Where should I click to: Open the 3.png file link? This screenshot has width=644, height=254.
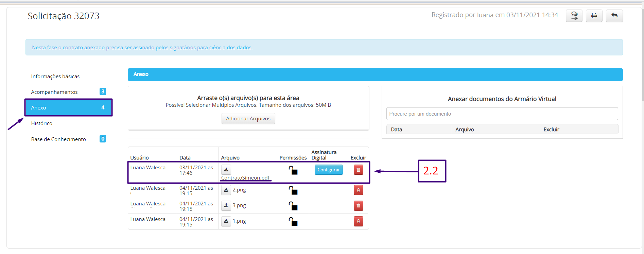click(x=239, y=205)
